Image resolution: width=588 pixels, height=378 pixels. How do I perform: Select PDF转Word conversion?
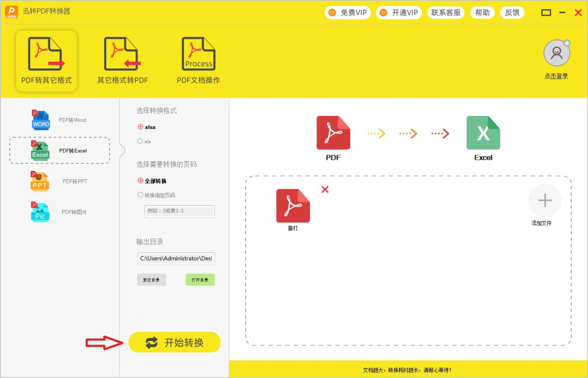[59, 120]
